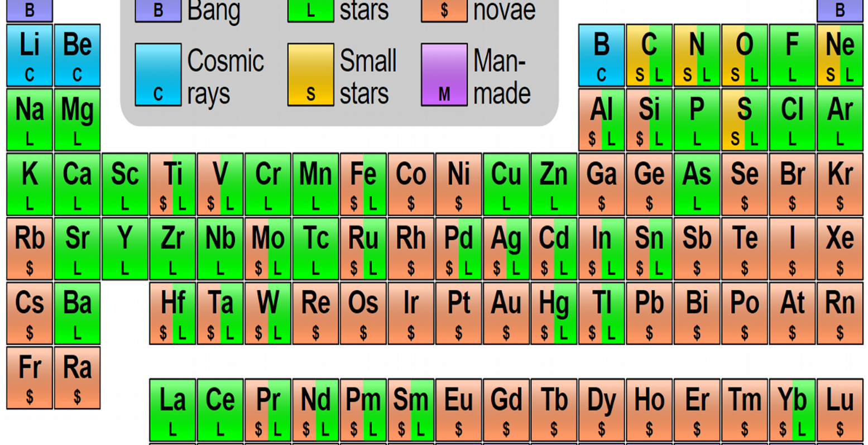Select the Sulfur (S) element tile
Viewport: 868px width, 445px height.
745,119
